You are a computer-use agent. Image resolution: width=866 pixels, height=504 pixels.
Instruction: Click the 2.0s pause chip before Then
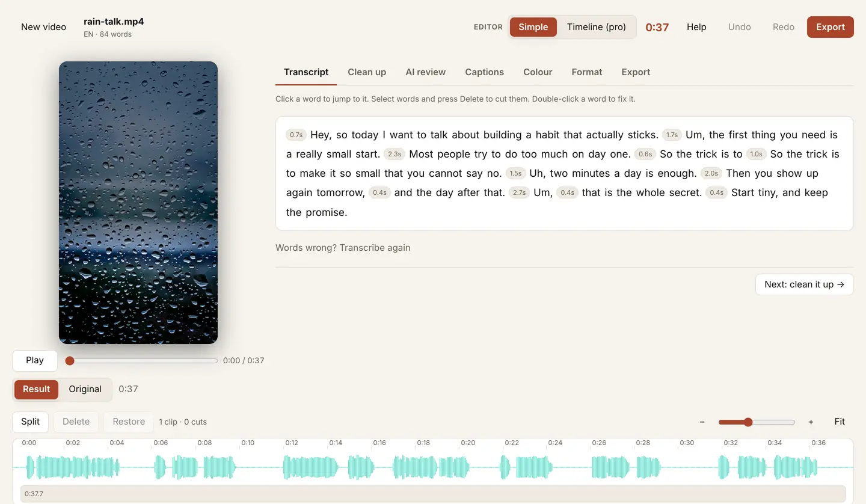711,174
